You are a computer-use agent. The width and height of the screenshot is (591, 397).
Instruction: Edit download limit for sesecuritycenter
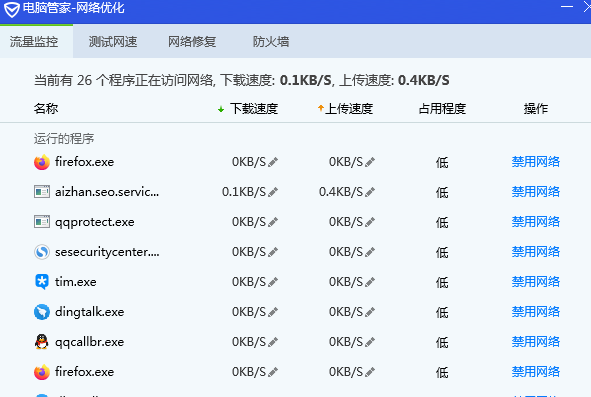(273, 252)
